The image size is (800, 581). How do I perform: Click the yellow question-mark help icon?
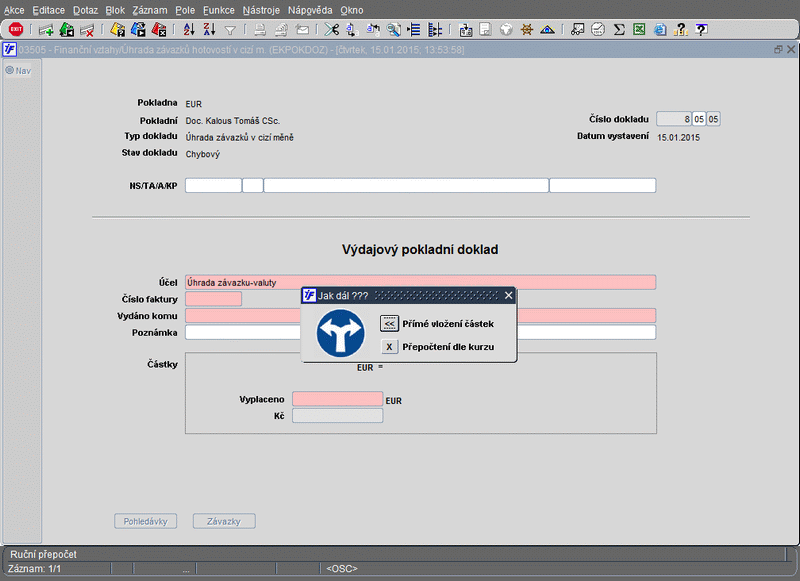tap(680, 30)
